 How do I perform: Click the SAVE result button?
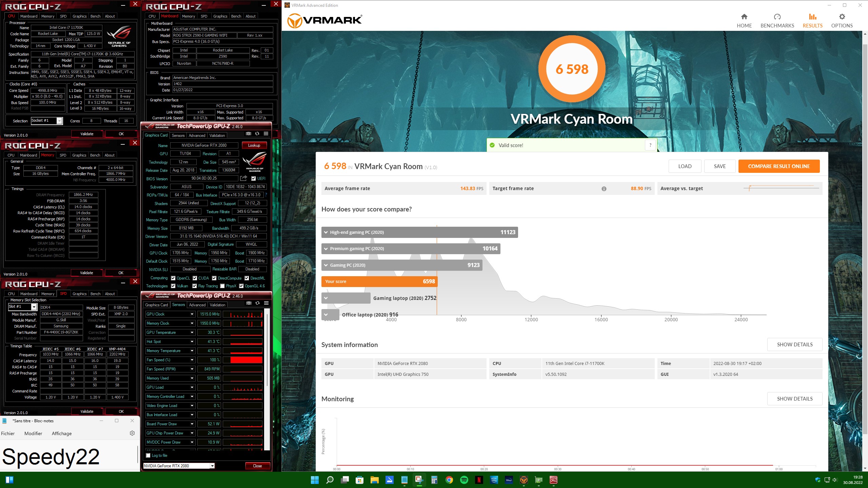720,166
